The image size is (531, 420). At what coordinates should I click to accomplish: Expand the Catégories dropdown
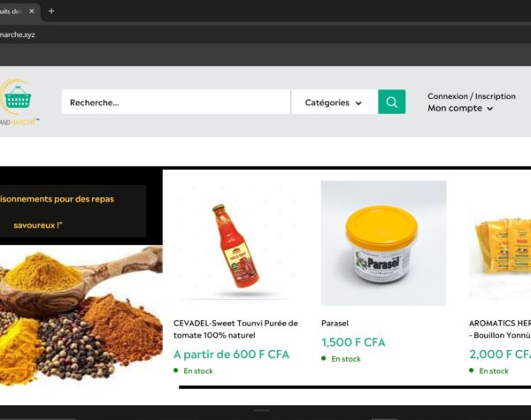pos(335,103)
